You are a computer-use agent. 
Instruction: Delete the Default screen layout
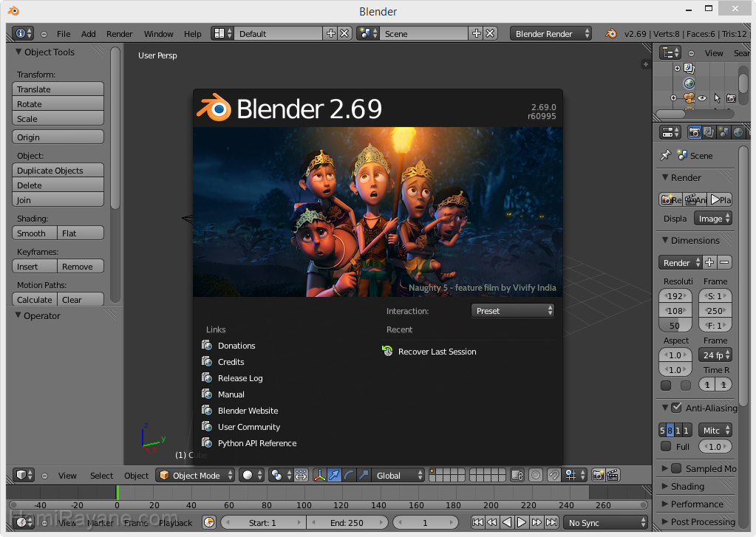pyautogui.click(x=344, y=33)
